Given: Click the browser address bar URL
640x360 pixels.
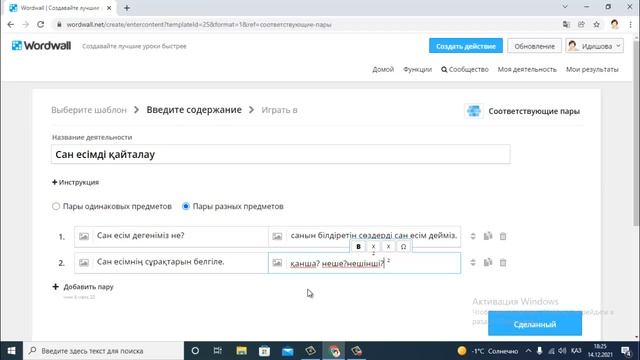Looking at the screenshot, I should (x=199, y=24).
